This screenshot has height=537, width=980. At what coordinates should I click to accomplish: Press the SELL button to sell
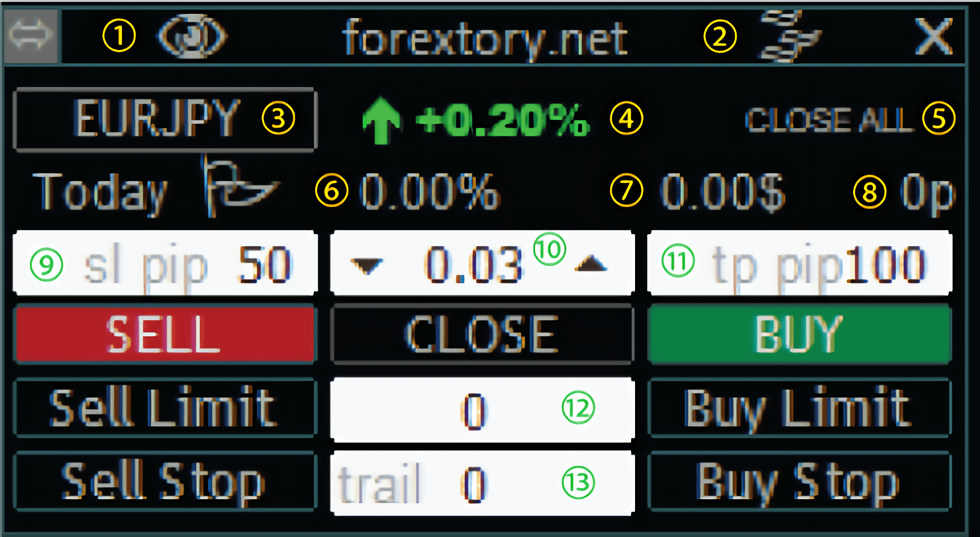coord(163,336)
